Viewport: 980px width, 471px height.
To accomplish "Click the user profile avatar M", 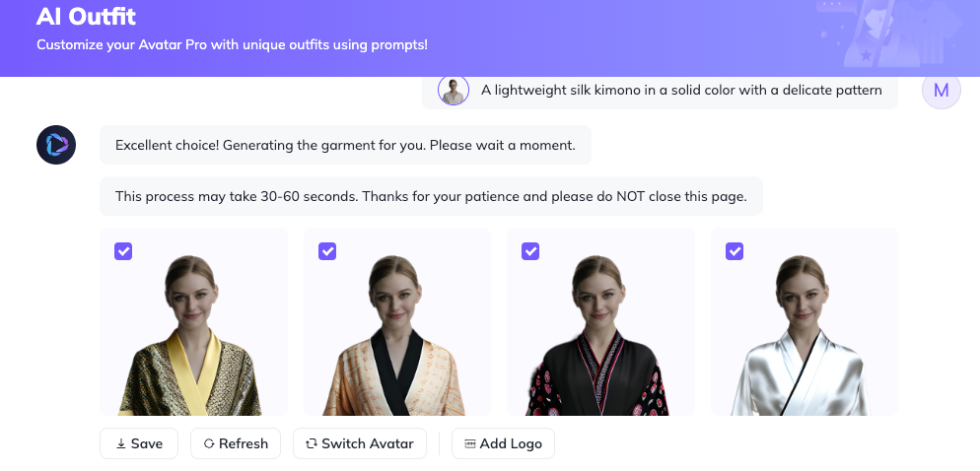I will point(941,91).
